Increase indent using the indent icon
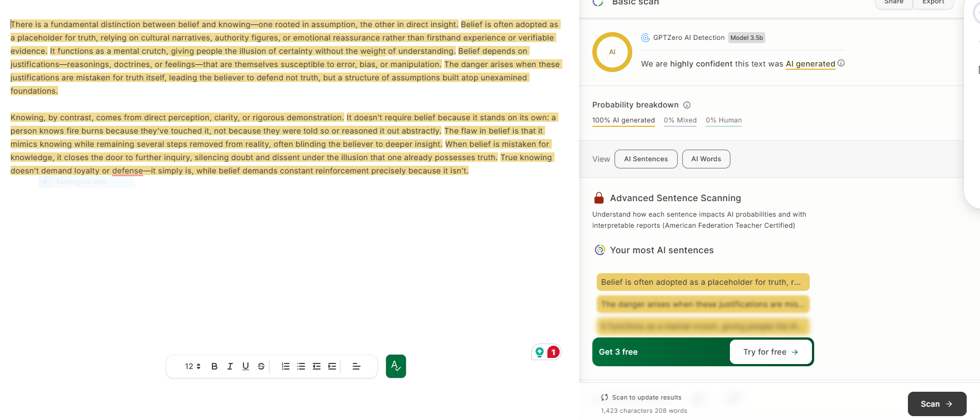The image size is (980, 420). 332,366
